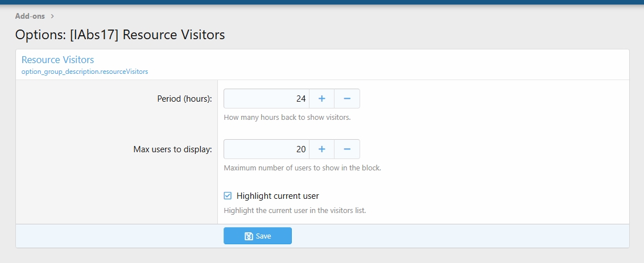Click 'How many hours back to show visitors.'

click(x=287, y=118)
